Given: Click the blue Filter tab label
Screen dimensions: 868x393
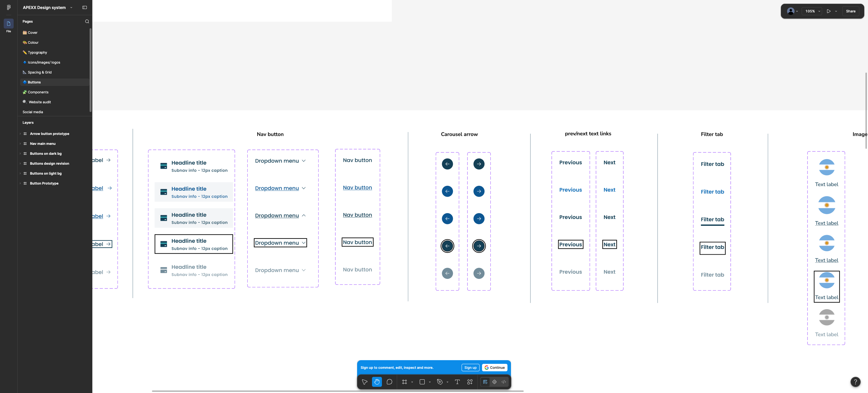Looking at the screenshot, I should coord(712,192).
